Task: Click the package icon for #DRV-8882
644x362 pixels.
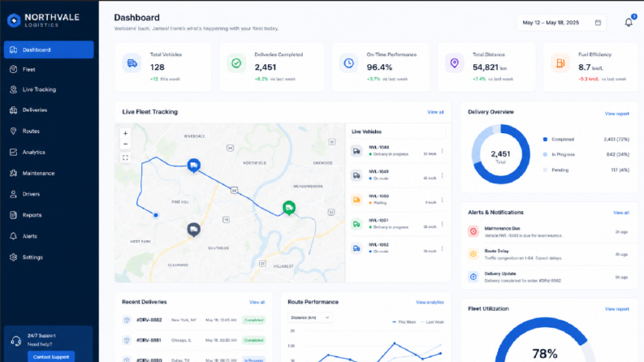Action: coord(127,320)
